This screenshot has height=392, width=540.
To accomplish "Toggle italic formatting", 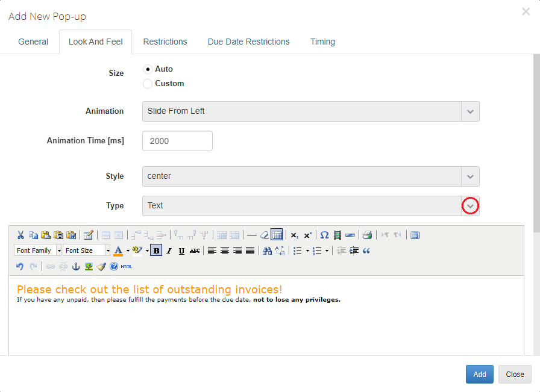I will (169, 251).
